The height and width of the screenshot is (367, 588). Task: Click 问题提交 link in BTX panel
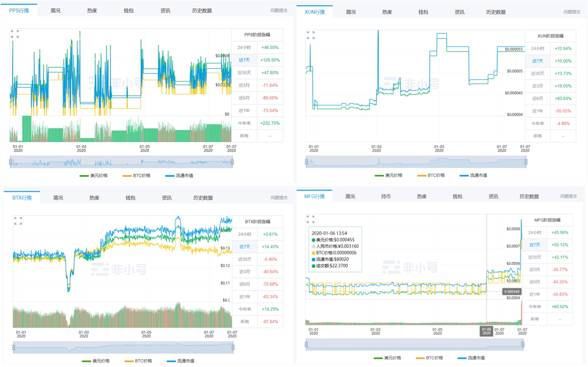(279, 198)
